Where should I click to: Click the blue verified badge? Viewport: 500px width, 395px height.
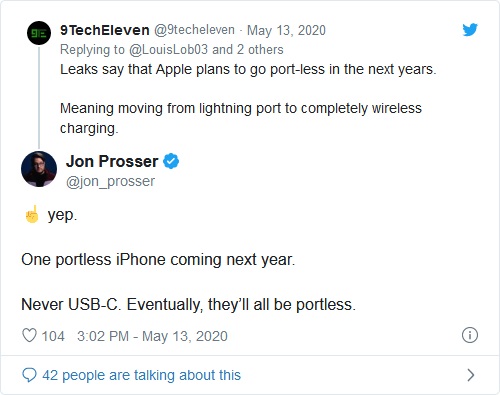tap(171, 161)
